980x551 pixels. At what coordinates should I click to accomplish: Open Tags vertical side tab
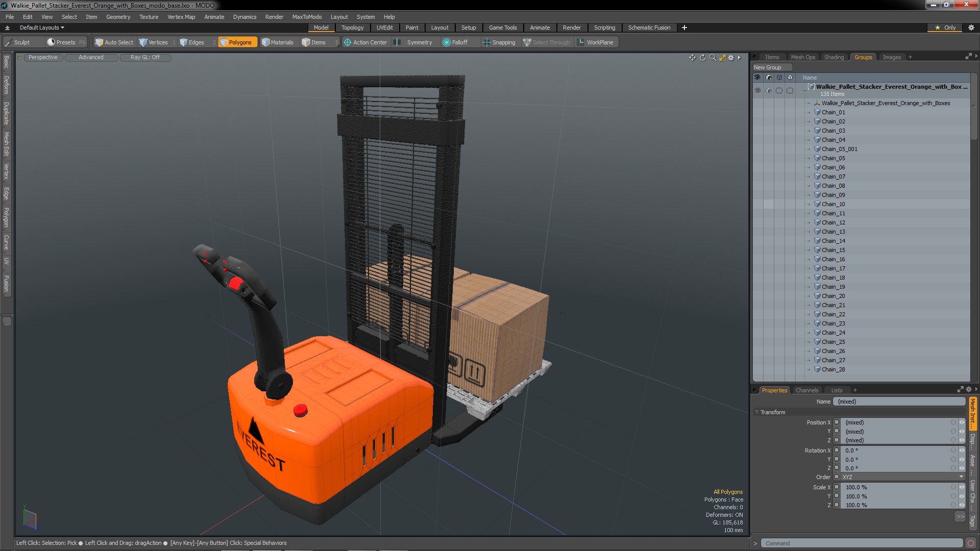(972, 520)
